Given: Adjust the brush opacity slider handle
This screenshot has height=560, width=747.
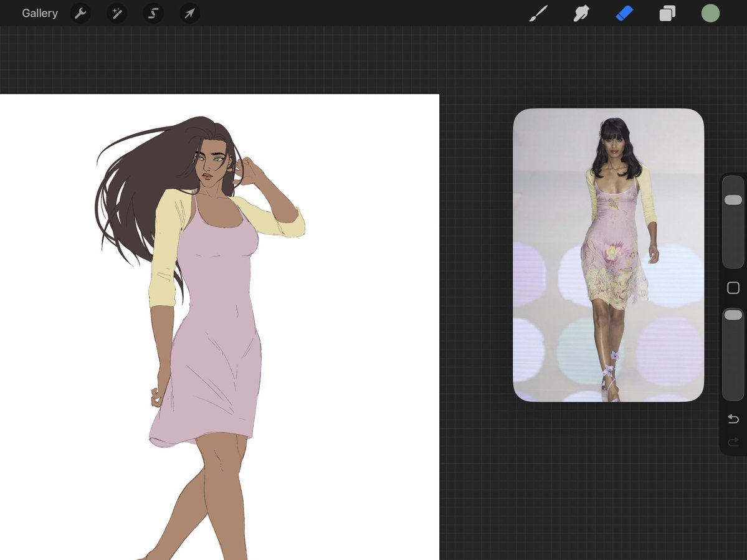Looking at the screenshot, I should coord(733,315).
